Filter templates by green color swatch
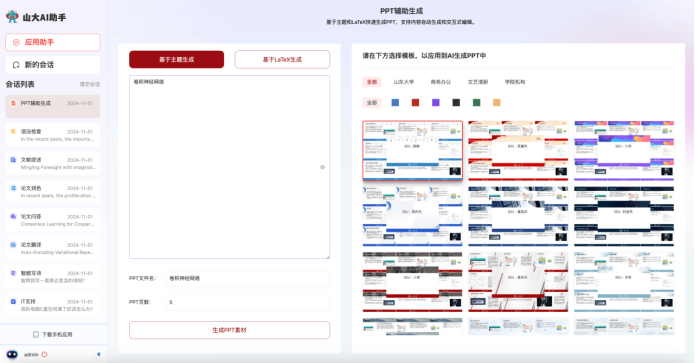 pyautogui.click(x=476, y=103)
